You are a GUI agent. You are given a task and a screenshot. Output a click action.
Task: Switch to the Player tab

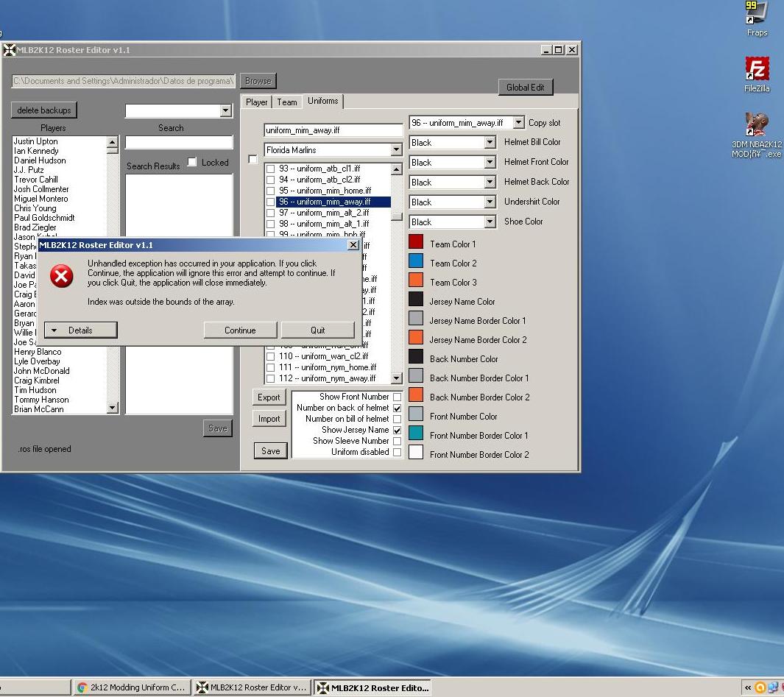point(256,102)
